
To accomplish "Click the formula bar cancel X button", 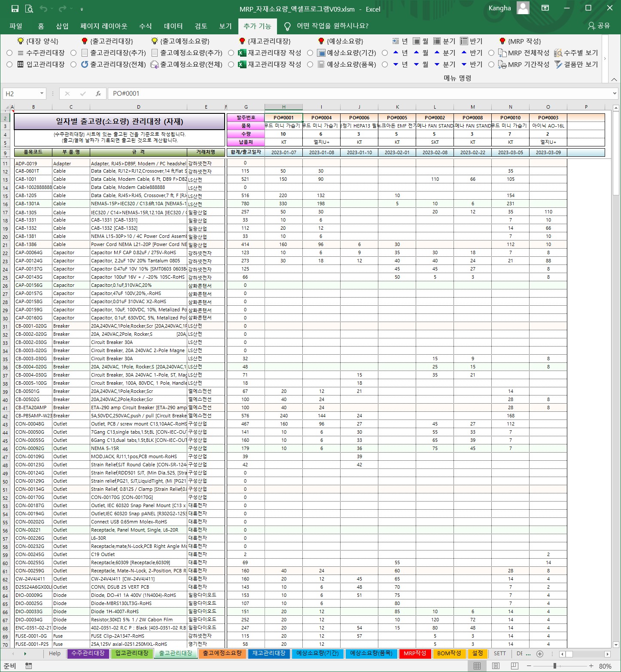I will (x=67, y=93).
